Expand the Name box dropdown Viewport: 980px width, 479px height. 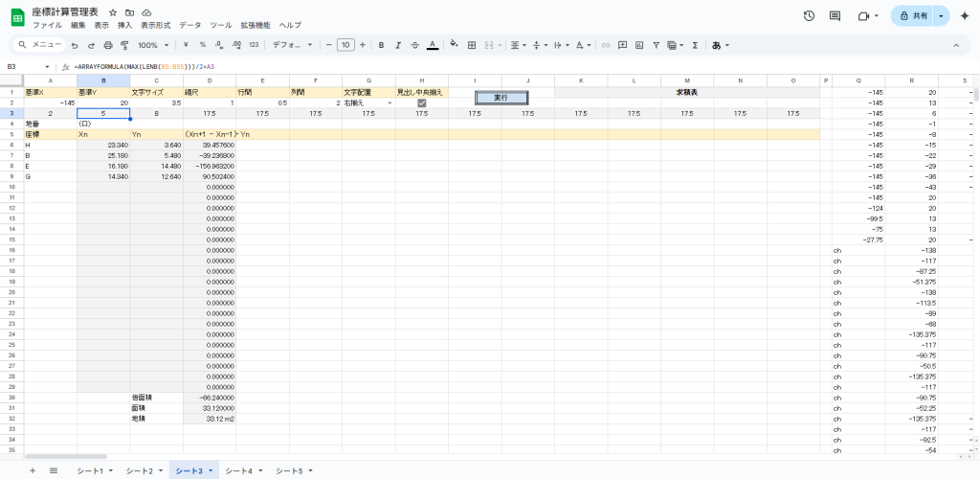point(47,66)
